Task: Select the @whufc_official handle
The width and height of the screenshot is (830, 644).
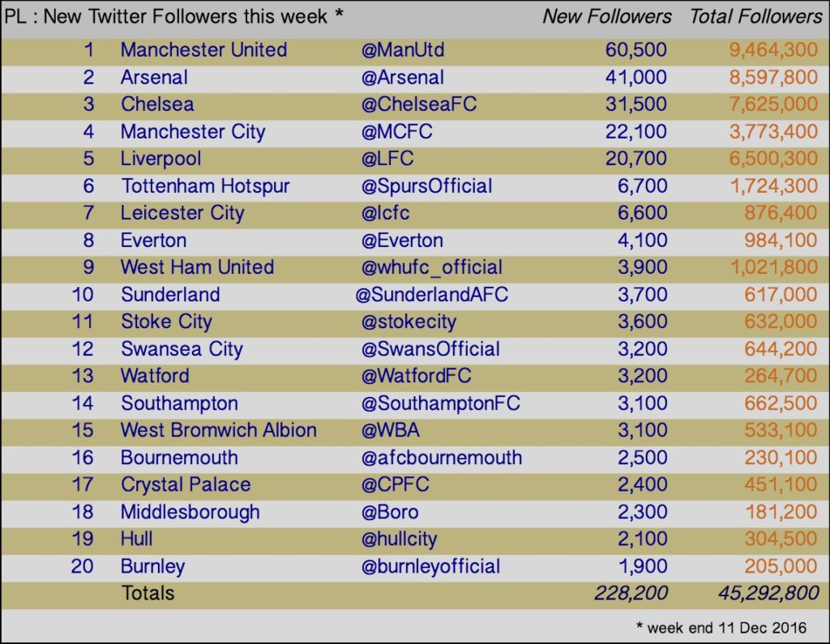Action: coord(431,267)
